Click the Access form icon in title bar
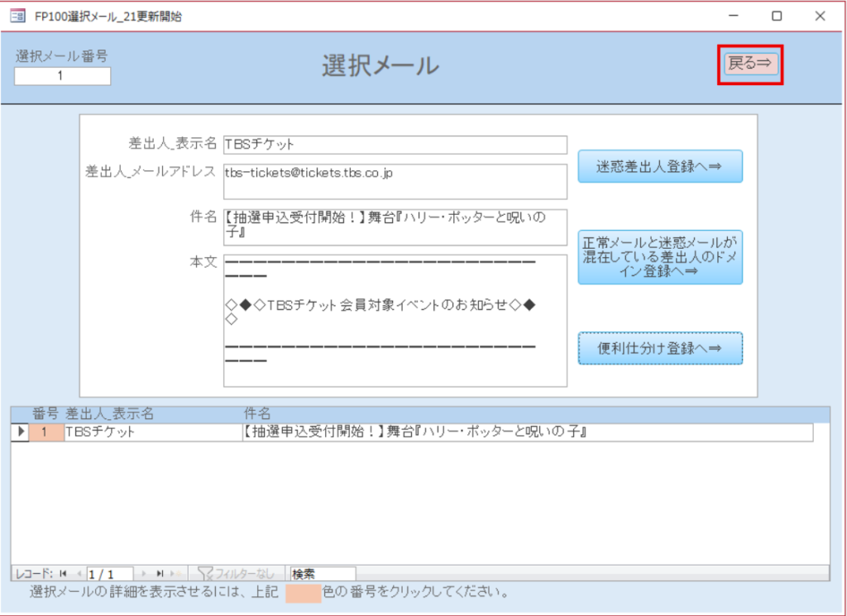Screen dimensions: 847x616 17,16
